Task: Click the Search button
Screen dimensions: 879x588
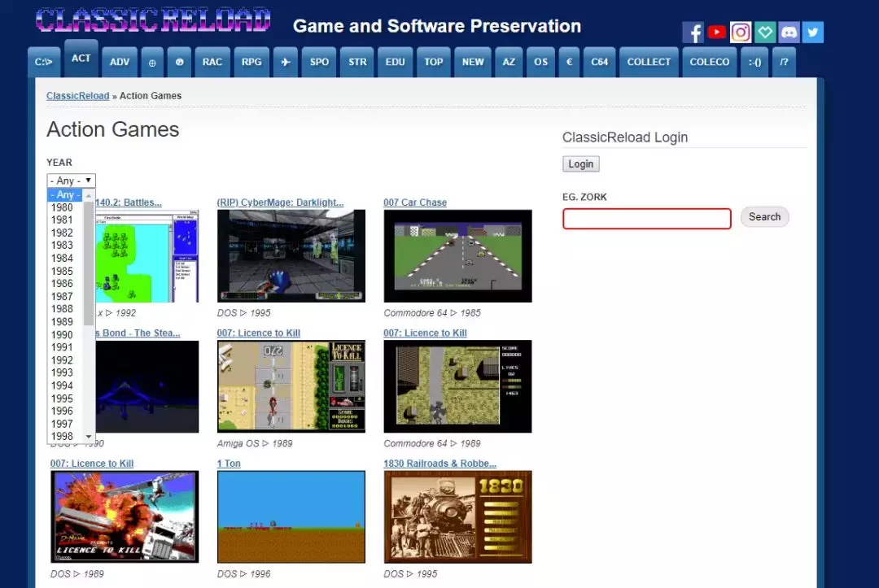Action: 764,216
